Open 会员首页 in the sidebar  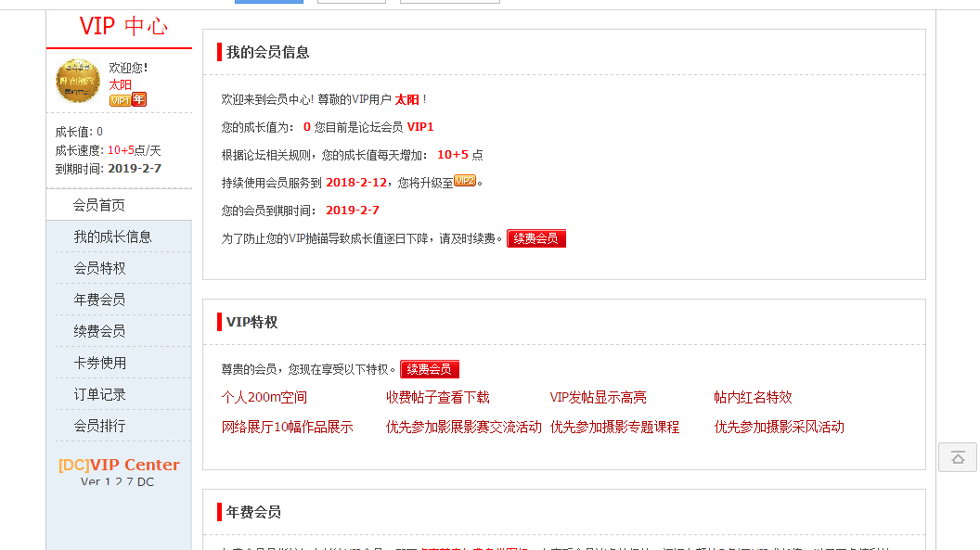[99, 205]
